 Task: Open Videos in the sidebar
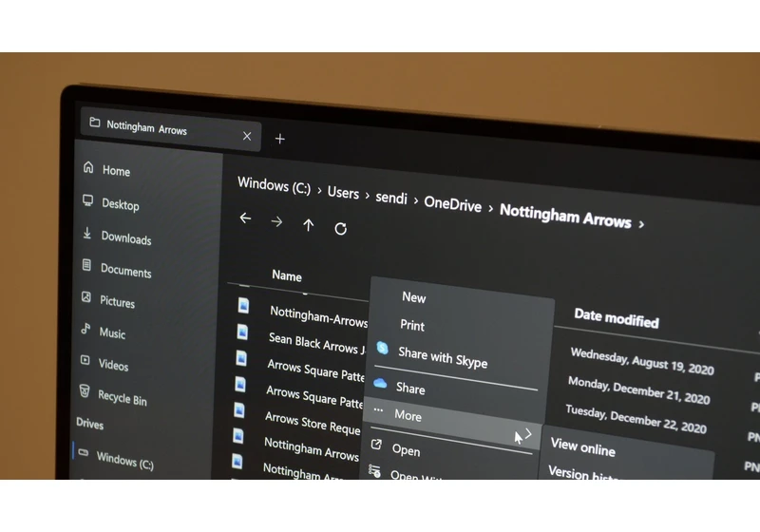coord(113,365)
